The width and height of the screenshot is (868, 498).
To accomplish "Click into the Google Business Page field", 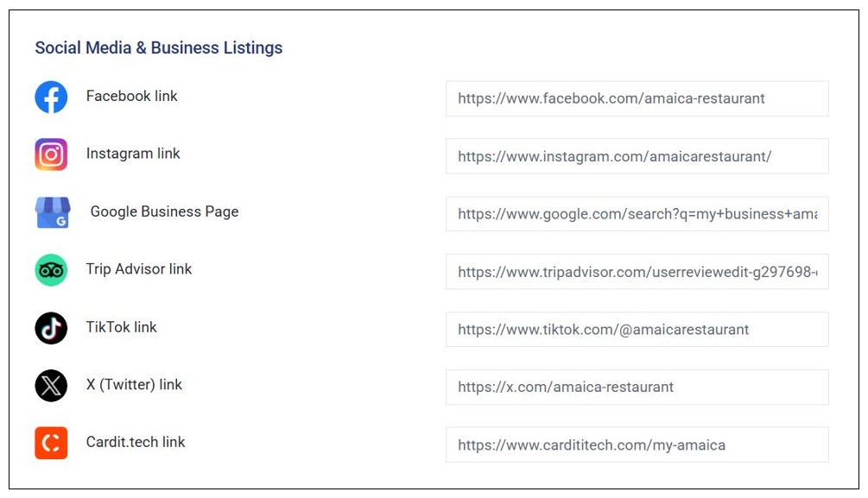I will (637, 214).
